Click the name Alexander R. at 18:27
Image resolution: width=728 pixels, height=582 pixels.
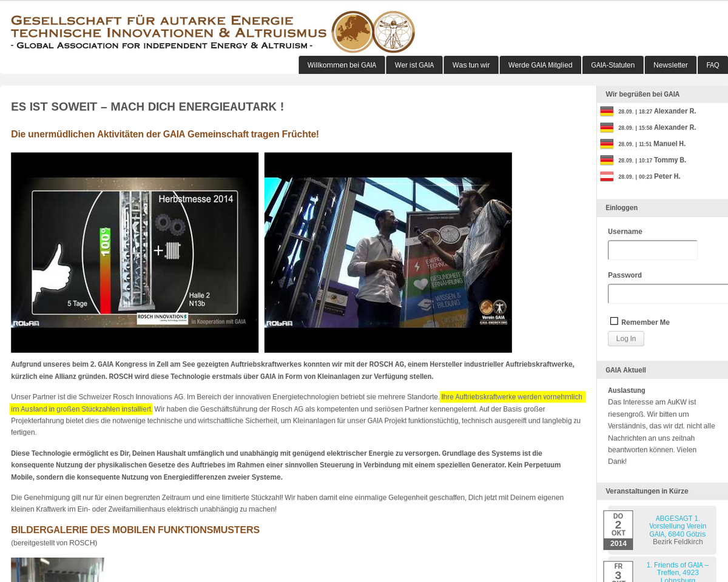tap(675, 112)
